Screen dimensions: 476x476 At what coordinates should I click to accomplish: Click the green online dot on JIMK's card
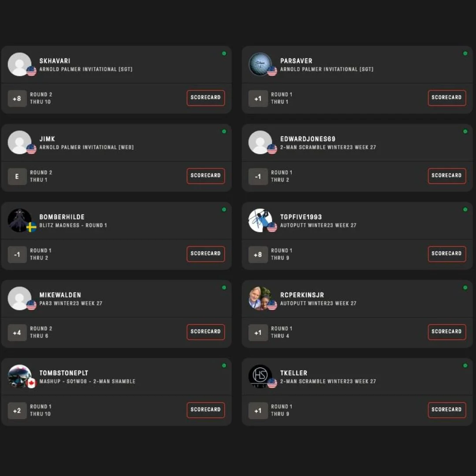pyautogui.click(x=224, y=131)
